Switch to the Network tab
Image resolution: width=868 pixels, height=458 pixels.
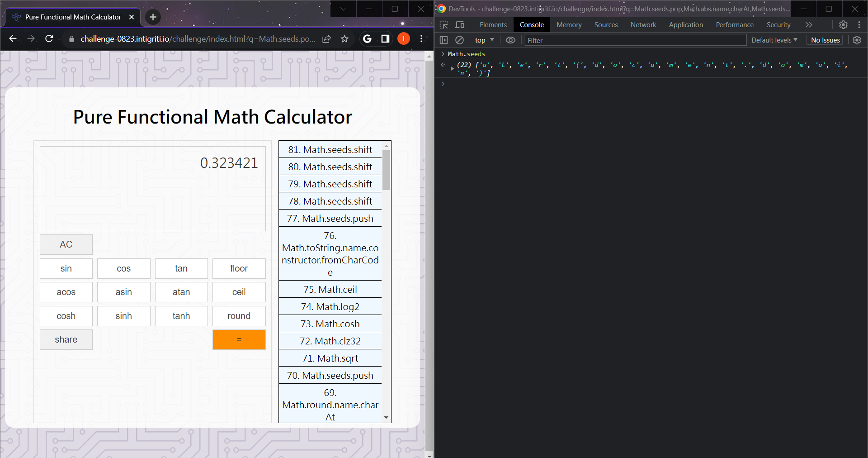(x=643, y=25)
